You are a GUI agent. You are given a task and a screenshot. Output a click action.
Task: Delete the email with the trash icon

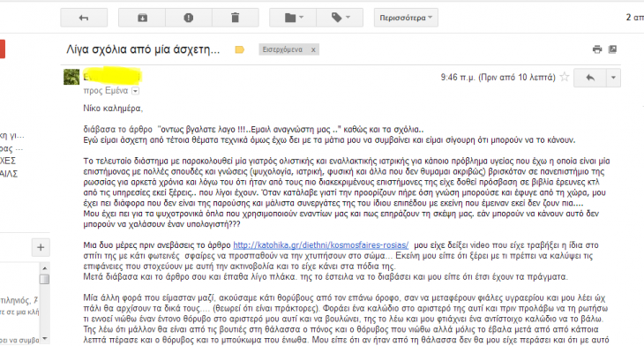click(235, 18)
